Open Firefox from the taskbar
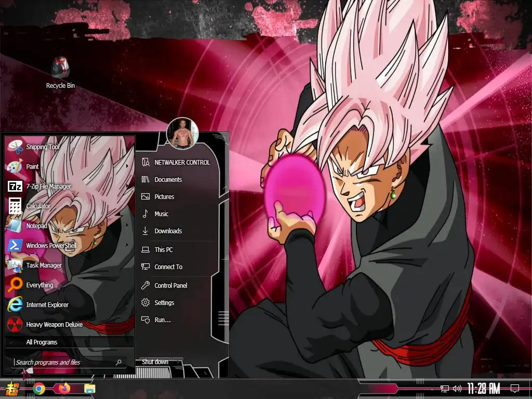 coord(64,389)
